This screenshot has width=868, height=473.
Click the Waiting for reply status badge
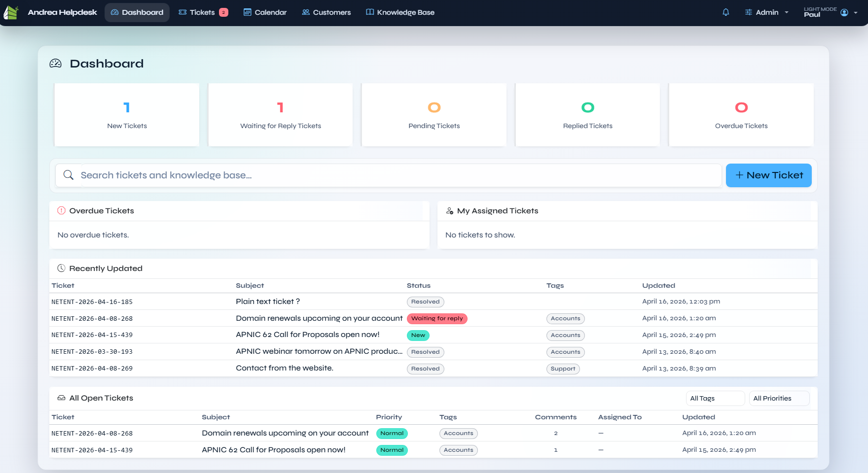click(x=436, y=319)
